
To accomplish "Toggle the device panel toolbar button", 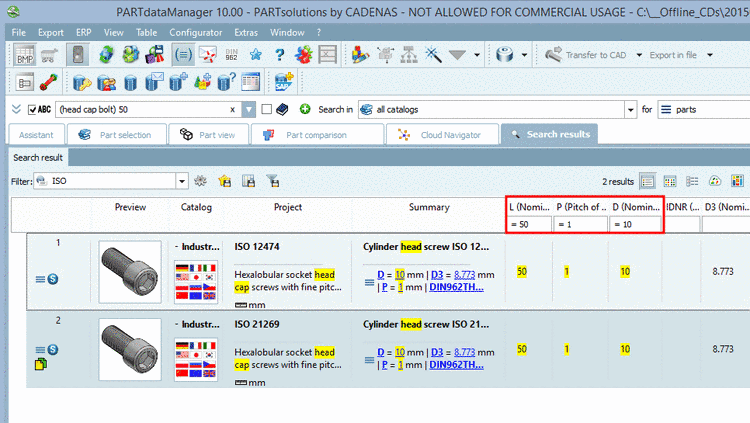I will (77, 55).
